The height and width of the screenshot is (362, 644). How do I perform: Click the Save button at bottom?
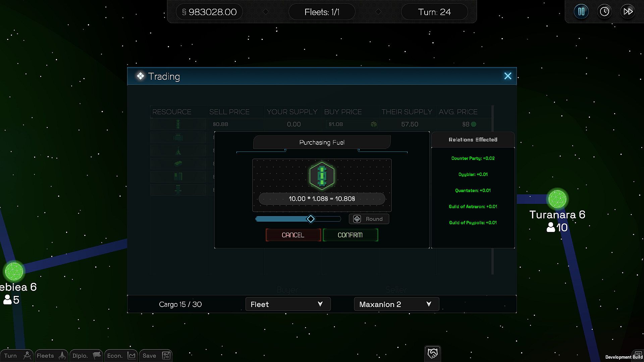pyautogui.click(x=156, y=356)
